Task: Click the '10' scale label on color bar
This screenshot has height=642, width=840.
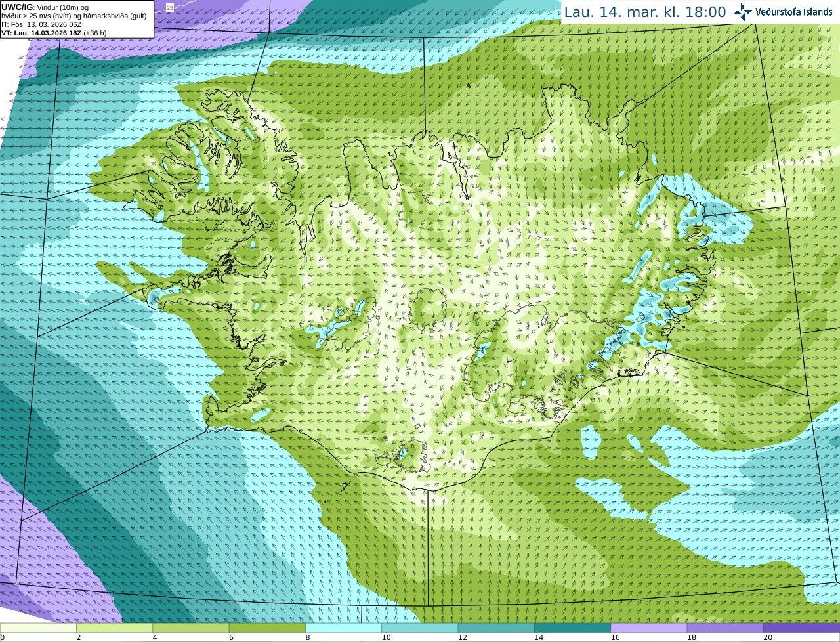Action: pyautogui.click(x=386, y=637)
